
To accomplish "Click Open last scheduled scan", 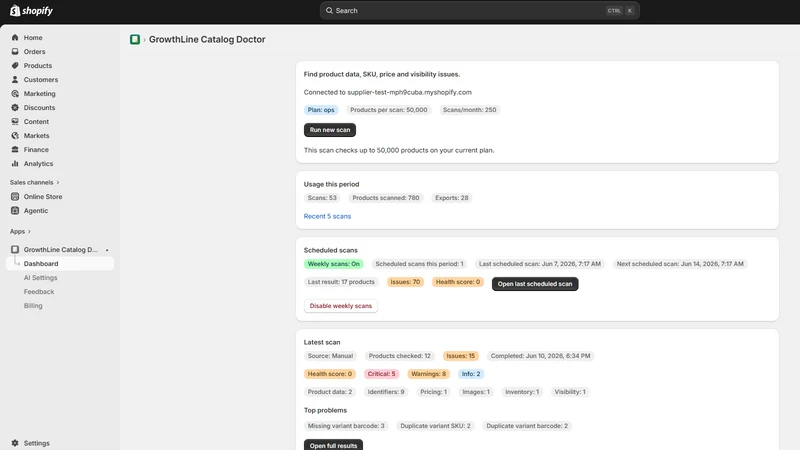I will (x=535, y=284).
